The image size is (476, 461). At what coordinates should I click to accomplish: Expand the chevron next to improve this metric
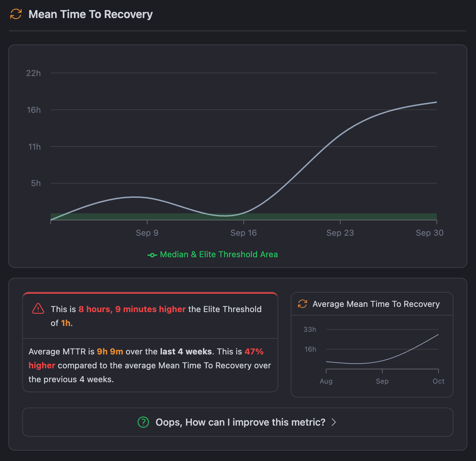coord(334,422)
